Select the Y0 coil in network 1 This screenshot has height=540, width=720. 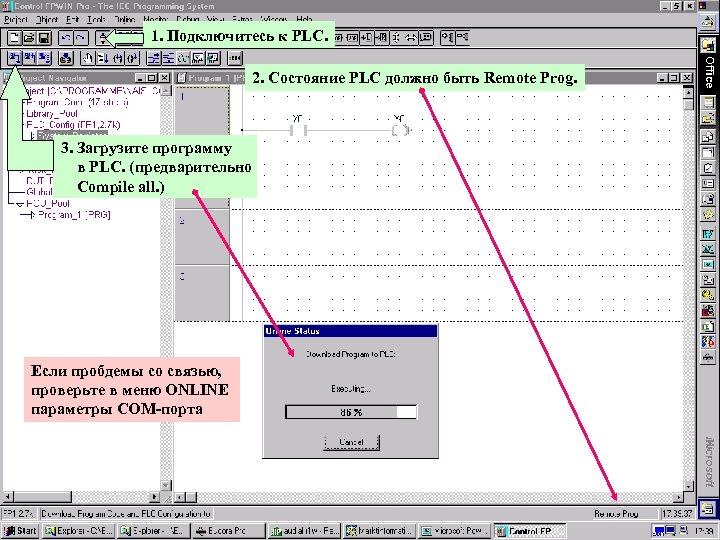[400, 130]
